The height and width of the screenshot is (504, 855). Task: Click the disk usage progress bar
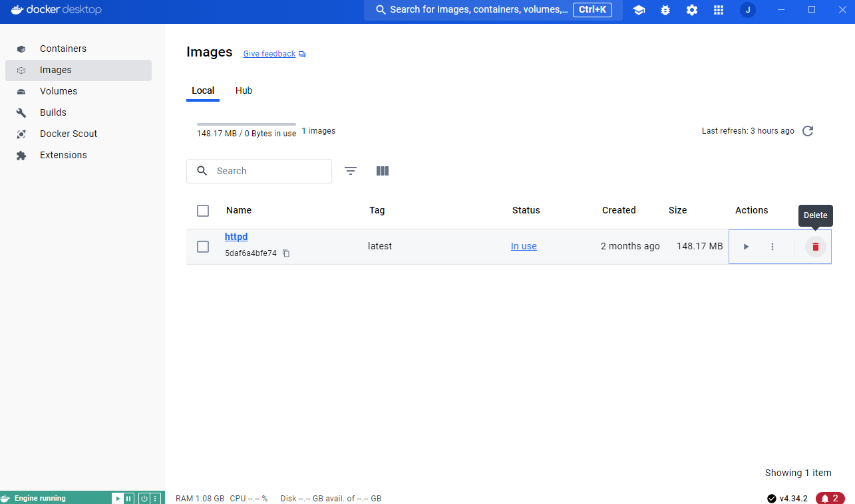click(246, 124)
